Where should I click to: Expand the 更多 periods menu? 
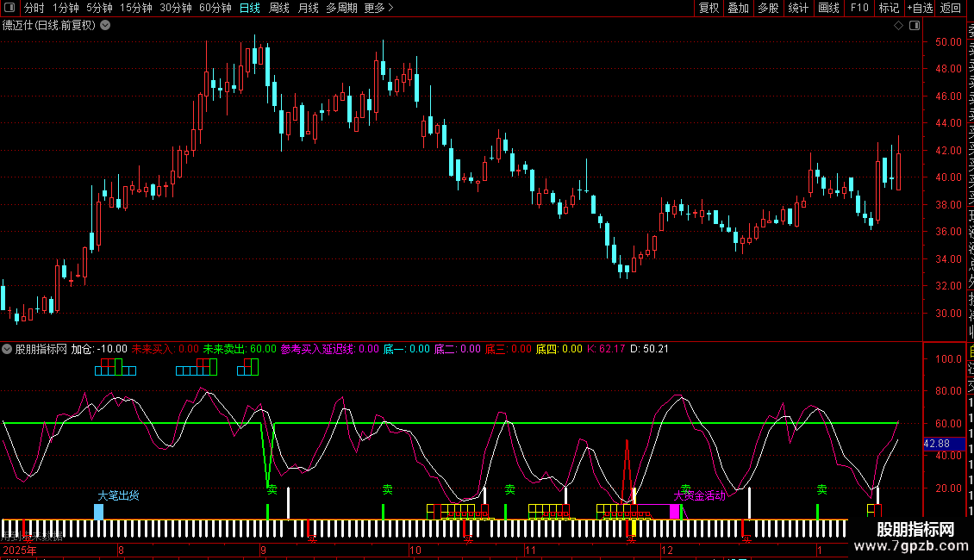(378, 8)
